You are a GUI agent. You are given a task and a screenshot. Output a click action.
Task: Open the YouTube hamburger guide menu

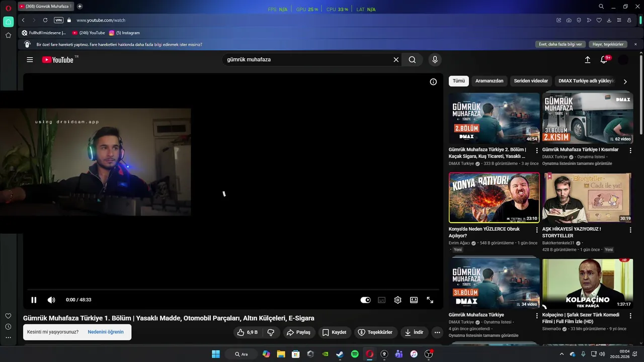coord(30,60)
